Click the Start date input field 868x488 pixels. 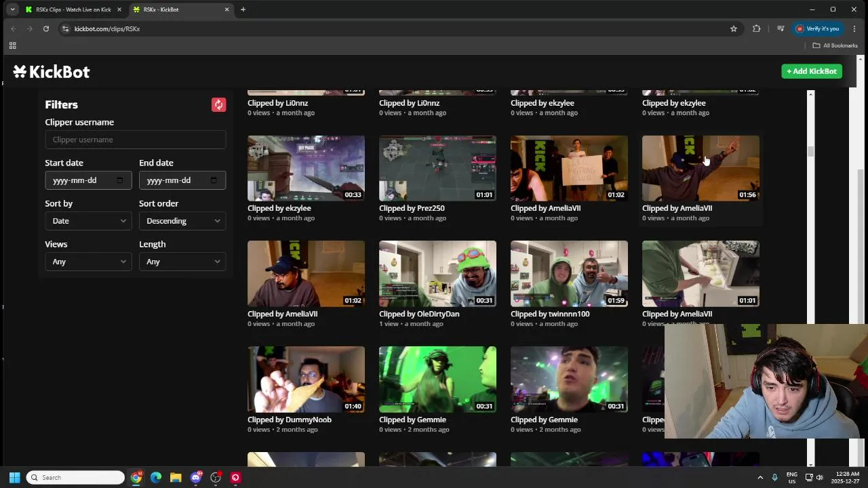[x=88, y=180]
